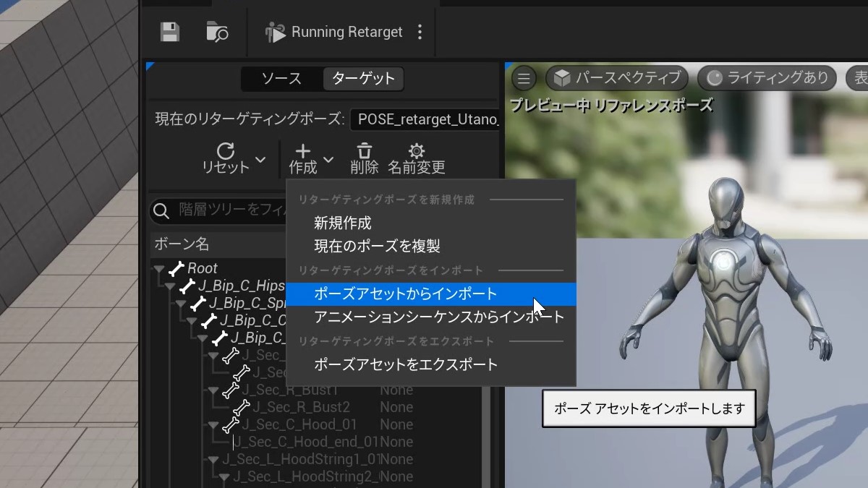Viewport: 868px width, 488px height.
Task: Expand the リセット dropdown chevron
Action: pyautogui.click(x=260, y=159)
